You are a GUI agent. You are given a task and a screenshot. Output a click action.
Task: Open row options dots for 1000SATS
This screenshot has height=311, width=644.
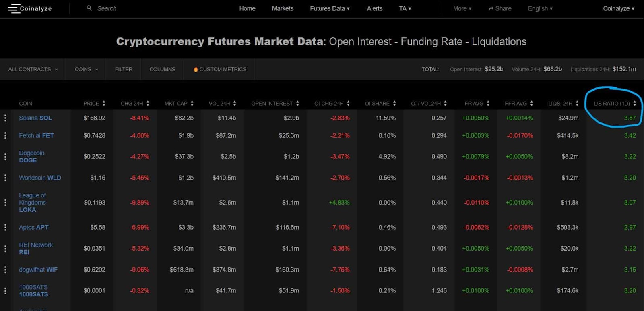tap(5, 291)
